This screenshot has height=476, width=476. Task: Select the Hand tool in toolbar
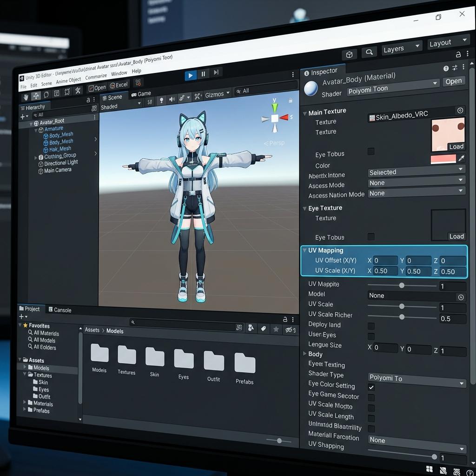(26, 97)
